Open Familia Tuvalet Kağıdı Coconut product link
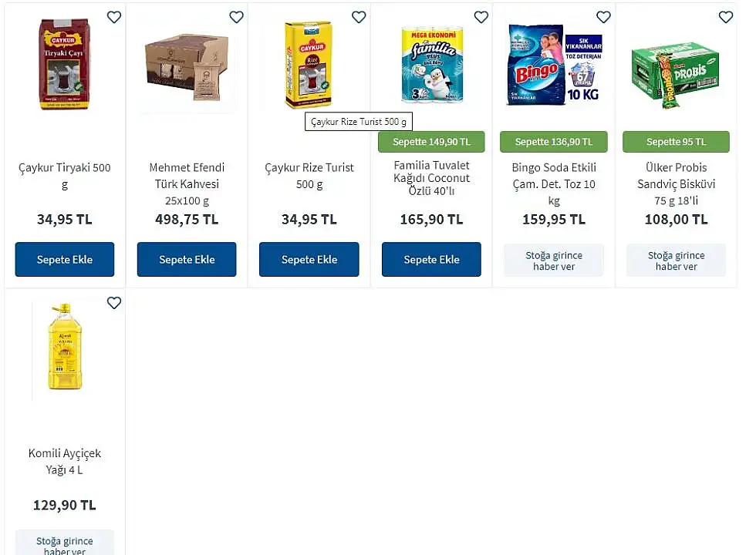Viewport: 756px width, 555px height. point(431,178)
